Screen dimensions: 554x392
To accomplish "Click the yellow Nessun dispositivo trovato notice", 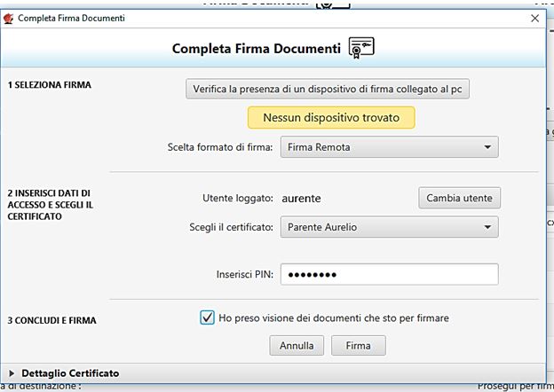I will tap(331, 117).
